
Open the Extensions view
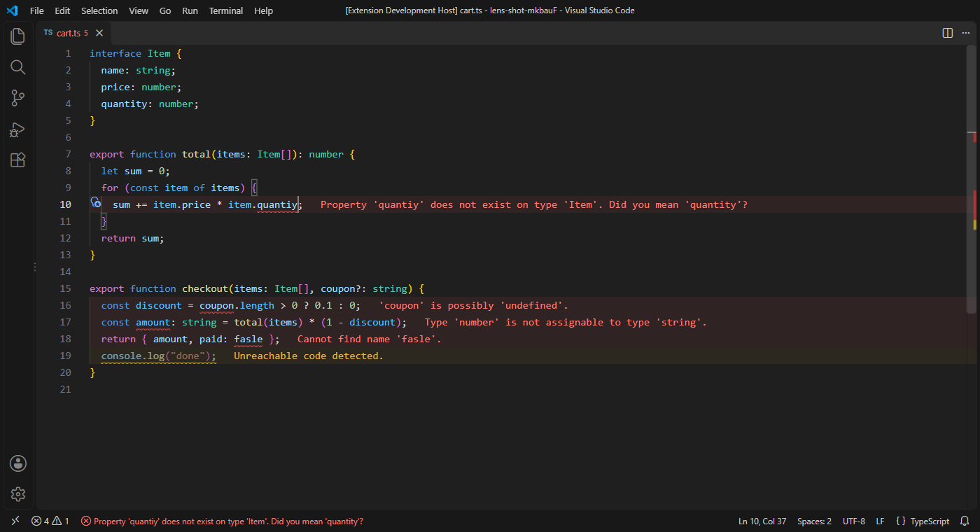coord(18,160)
